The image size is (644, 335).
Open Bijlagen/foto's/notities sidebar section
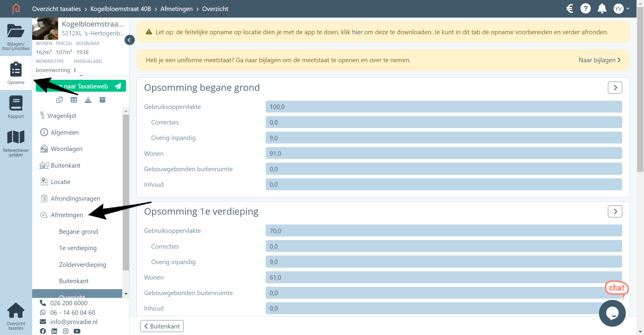tap(16, 37)
